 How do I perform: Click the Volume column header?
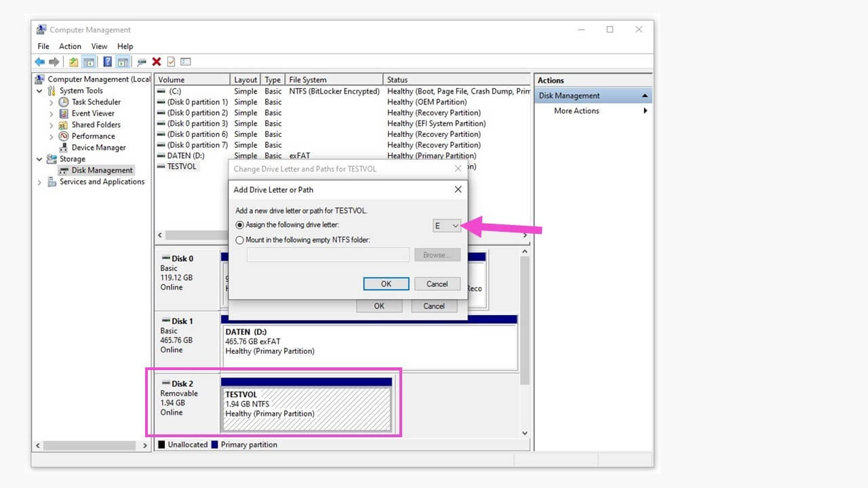(x=193, y=79)
